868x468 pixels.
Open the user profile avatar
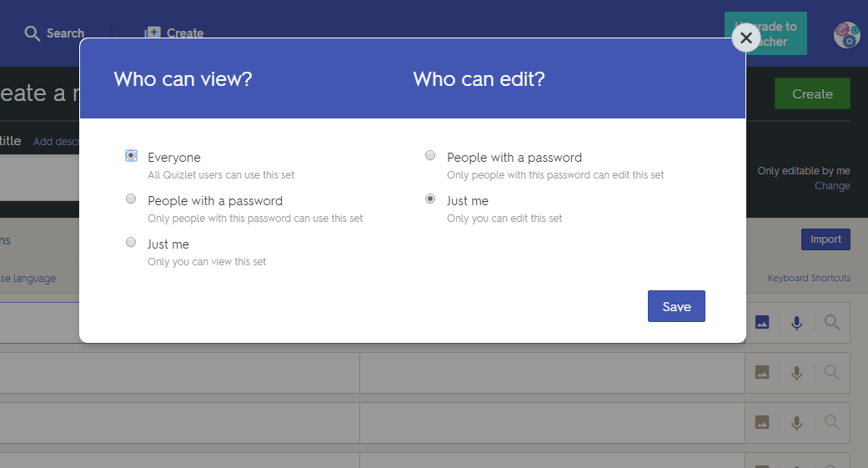tap(846, 35)
